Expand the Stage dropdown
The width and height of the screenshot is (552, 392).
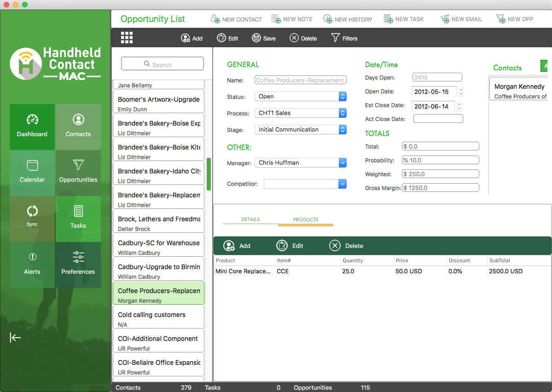click(342, 130)
